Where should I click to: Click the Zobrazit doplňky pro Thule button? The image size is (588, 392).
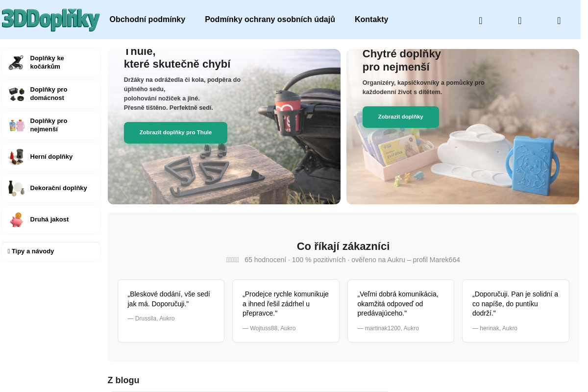pyautogui.click(x=175, y=133)
